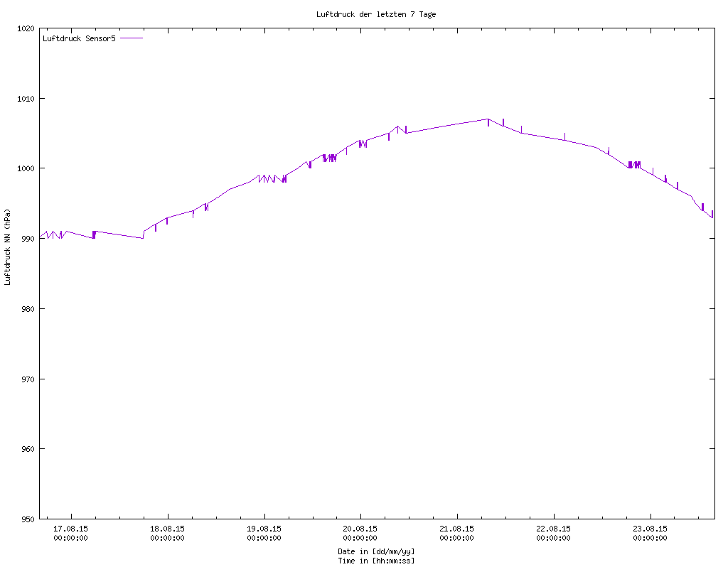Click the y-axis value 960
Viewport: 728px width, 567px height.
point(28,449)
